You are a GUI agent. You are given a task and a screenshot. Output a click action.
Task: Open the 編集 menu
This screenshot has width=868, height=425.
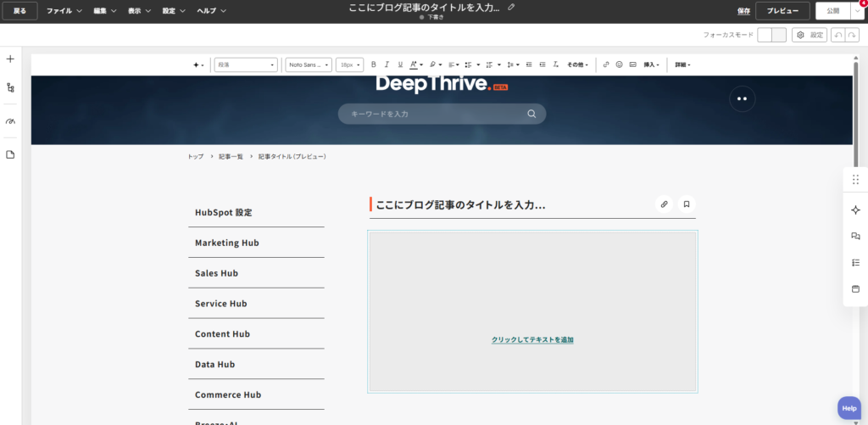(x=105, y=10)
